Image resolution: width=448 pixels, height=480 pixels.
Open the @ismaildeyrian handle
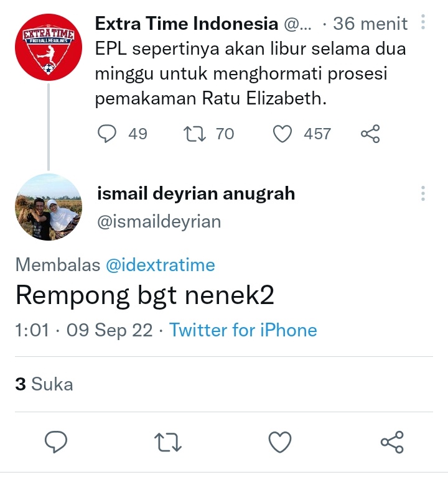[159, 221]
